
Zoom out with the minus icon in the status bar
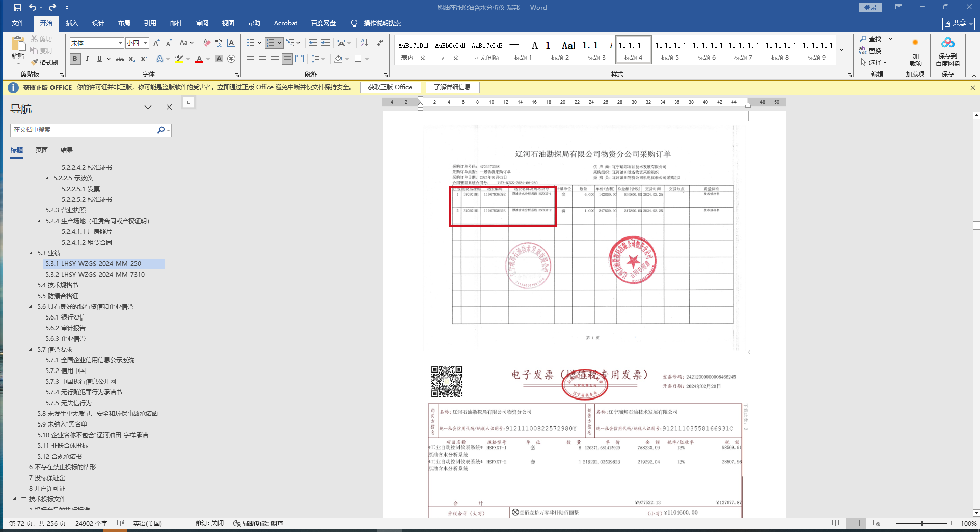point(892,523)
